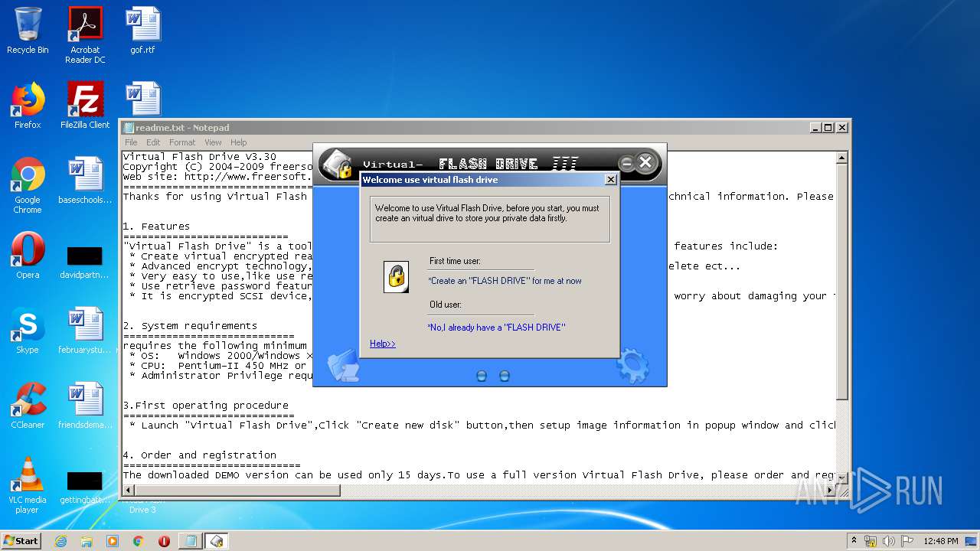Screen dimensions: 980x551
Task: Select the gof.rtf desktop file
Action: coord(142,31)
